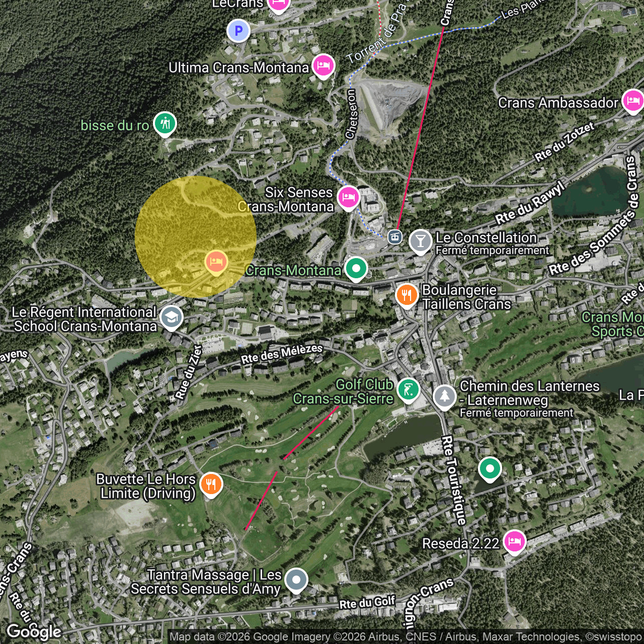Click the 'Ultima Crans-Montana' place label
The width and height of the screenshot is (644, 644).
coord(238,67)
